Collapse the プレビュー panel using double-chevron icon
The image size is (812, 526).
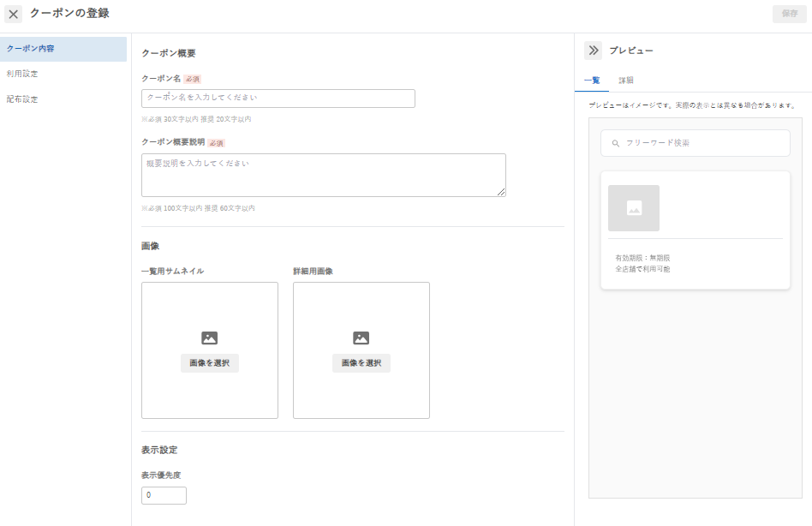coord(594,51)
